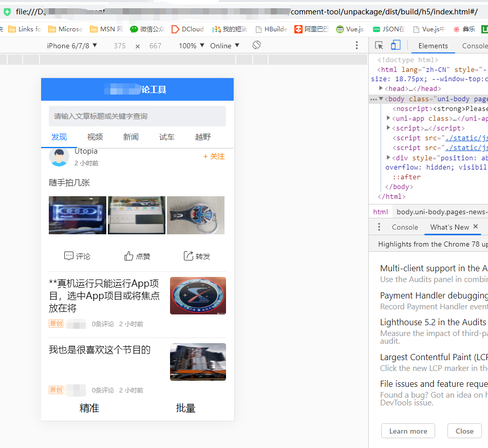The height and width of the screenshot is (448, 488).
Task: Click the Learn more button
Action: [408, 431]
